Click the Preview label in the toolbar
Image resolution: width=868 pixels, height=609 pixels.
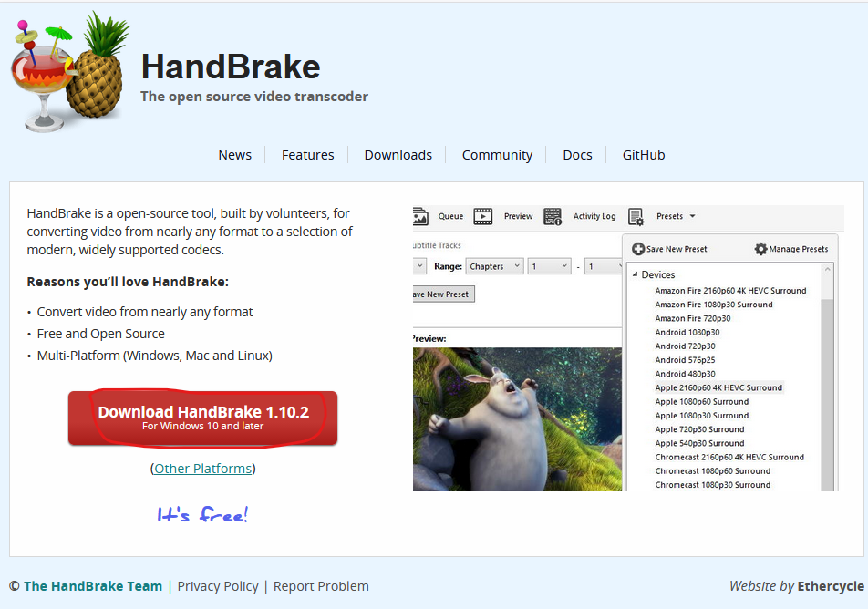point(518,216)
